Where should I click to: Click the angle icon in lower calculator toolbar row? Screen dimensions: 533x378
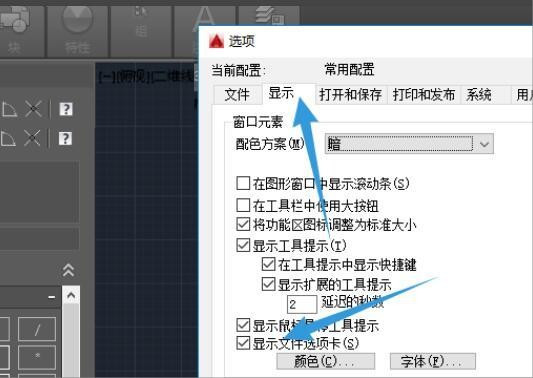(x=8, y=138)
